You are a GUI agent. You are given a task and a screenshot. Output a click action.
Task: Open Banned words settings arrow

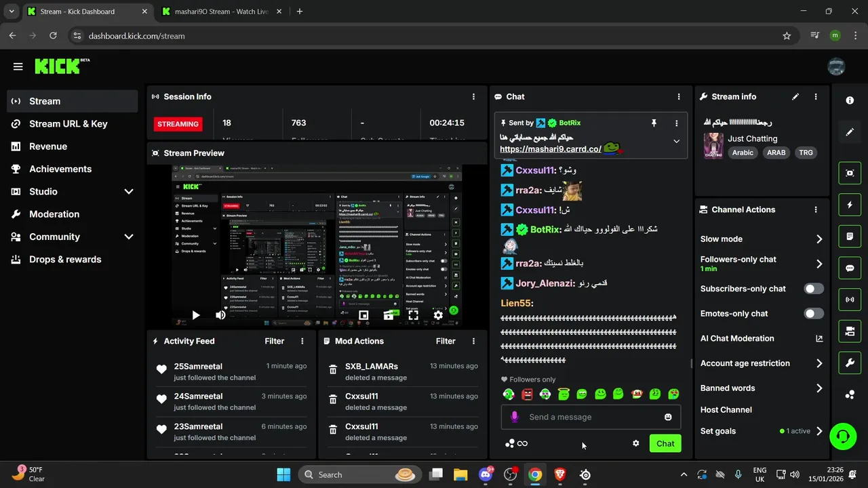[x=819, y=388]
